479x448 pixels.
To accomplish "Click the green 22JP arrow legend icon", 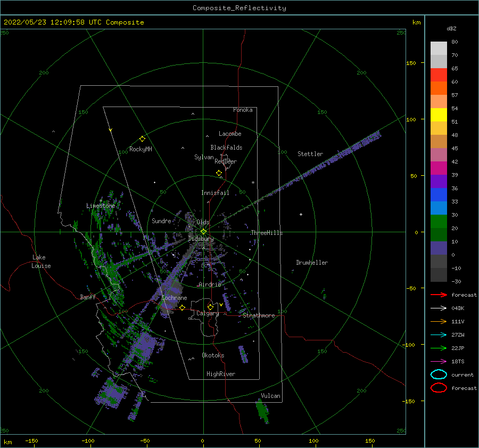I will point(439,348).
